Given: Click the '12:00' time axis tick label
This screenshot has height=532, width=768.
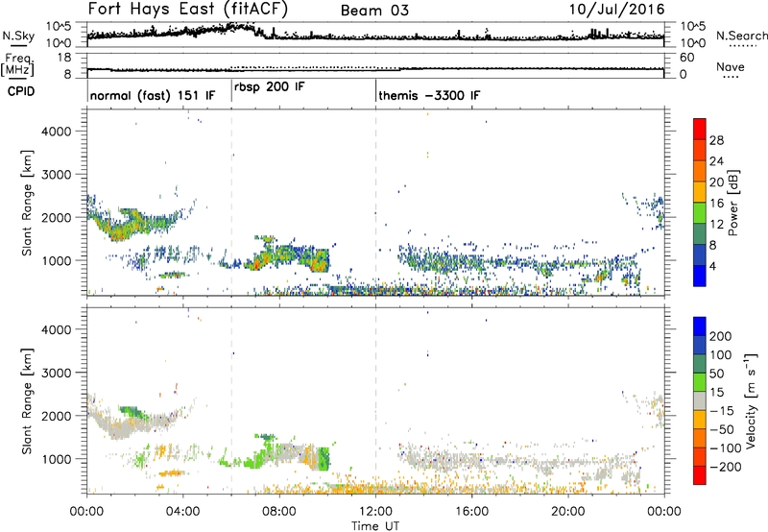Looking at the screenshot, I should pyautogui.click(x=375, y=512).
